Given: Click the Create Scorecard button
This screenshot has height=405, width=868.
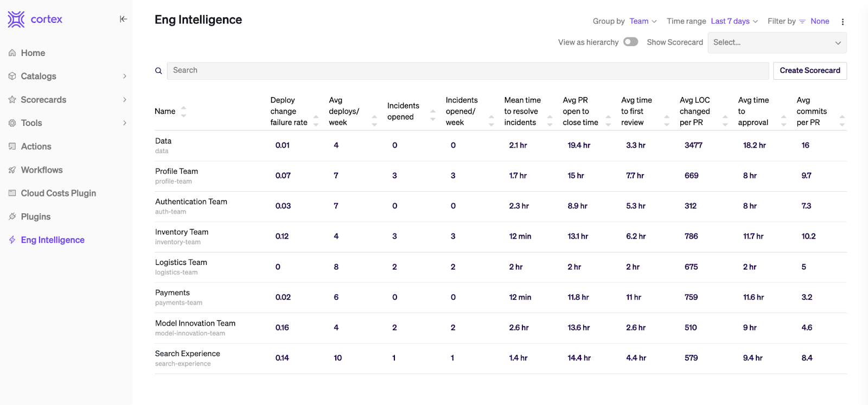Looking at the screenshot, I should [809, 71].
